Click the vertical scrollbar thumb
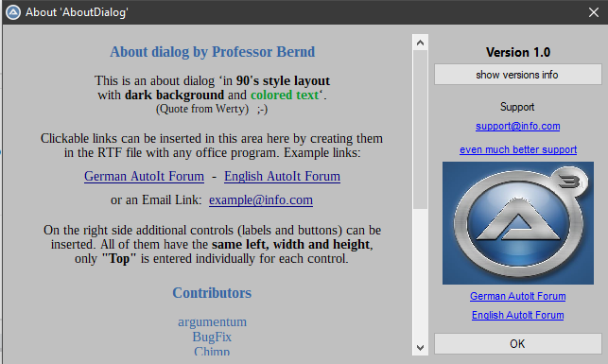 [x=421, y=130]
